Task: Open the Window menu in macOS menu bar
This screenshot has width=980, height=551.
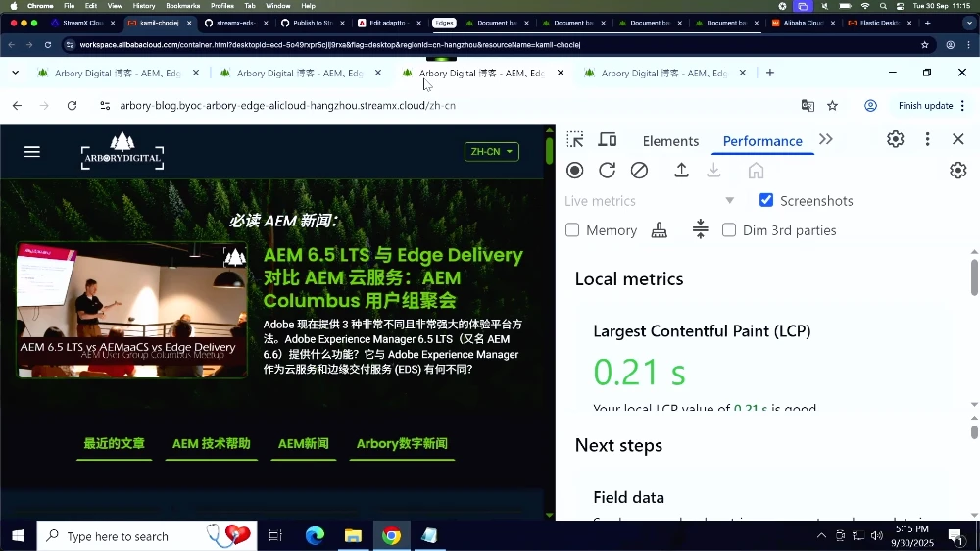Action: tap(278, 6)
